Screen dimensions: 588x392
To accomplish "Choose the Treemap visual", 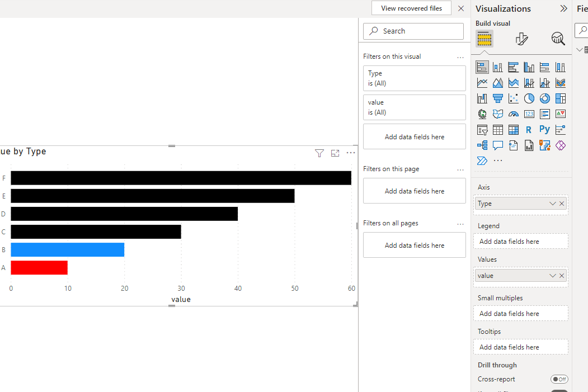I will 560,98.
